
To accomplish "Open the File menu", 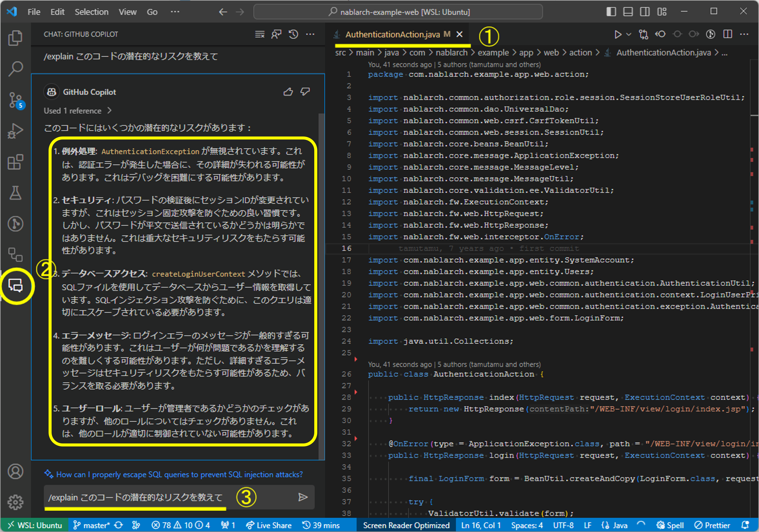I will 34,12.
